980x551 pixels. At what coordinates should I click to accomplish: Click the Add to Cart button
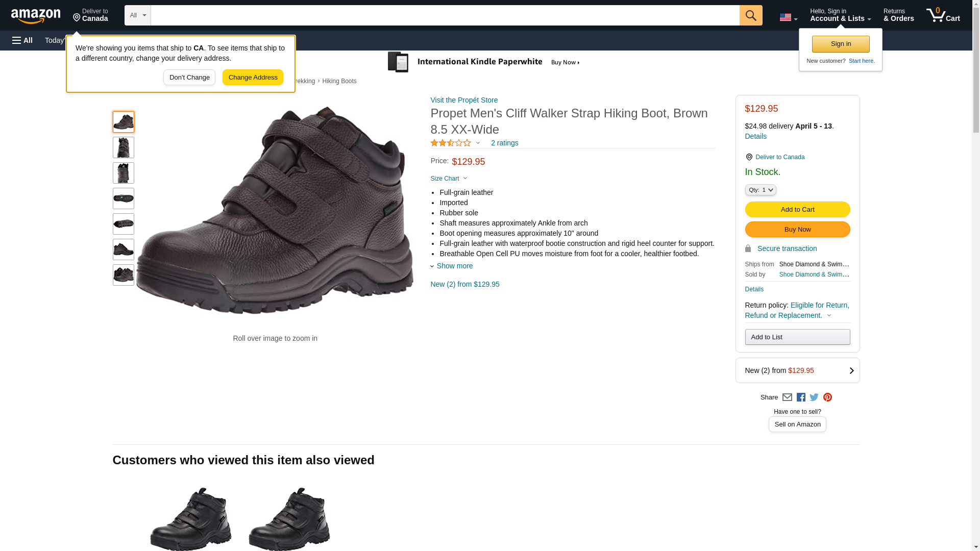click(797, 210)
